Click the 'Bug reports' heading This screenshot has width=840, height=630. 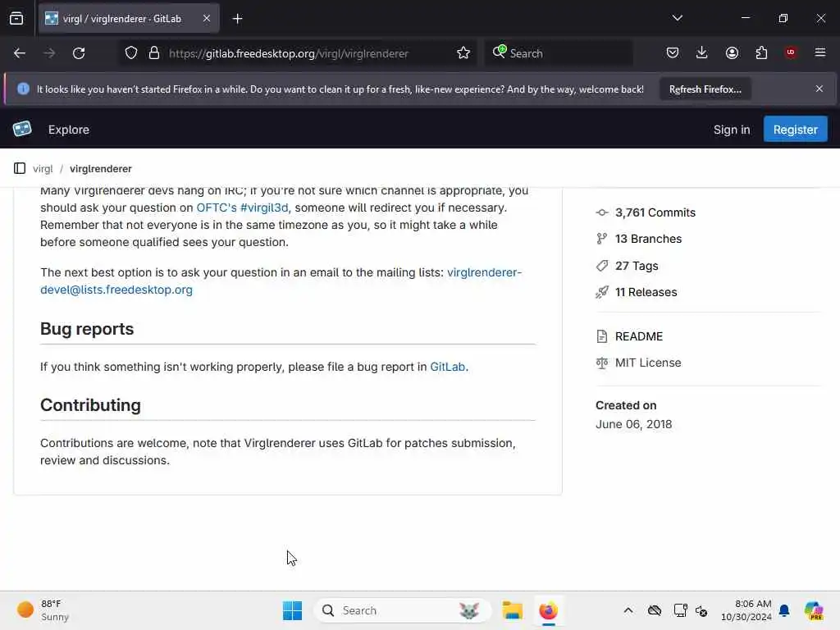pos(87,328)
